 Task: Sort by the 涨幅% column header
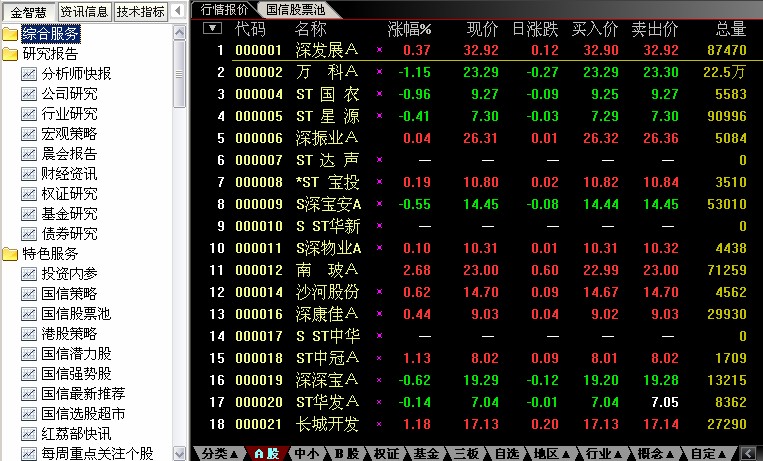409,28
